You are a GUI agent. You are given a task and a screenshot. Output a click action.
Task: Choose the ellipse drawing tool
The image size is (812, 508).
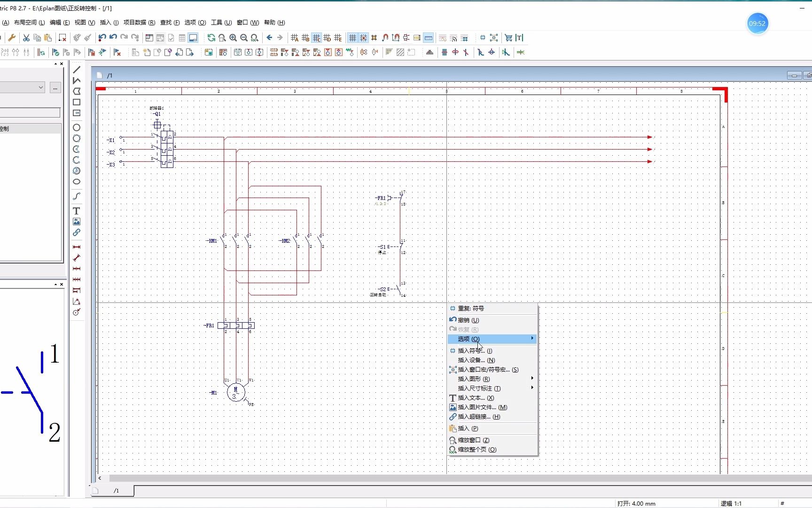pos(77,182)
